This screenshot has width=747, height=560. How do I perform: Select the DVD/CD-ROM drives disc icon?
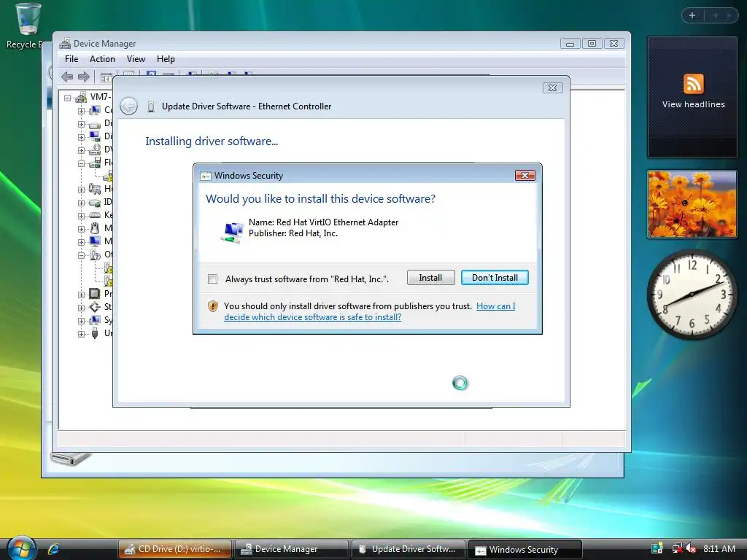click(x=95, y=149)
